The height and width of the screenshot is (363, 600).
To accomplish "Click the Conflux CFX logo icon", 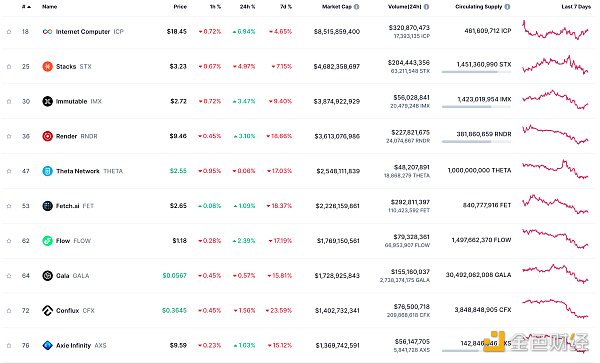I will tap(47, 311).
